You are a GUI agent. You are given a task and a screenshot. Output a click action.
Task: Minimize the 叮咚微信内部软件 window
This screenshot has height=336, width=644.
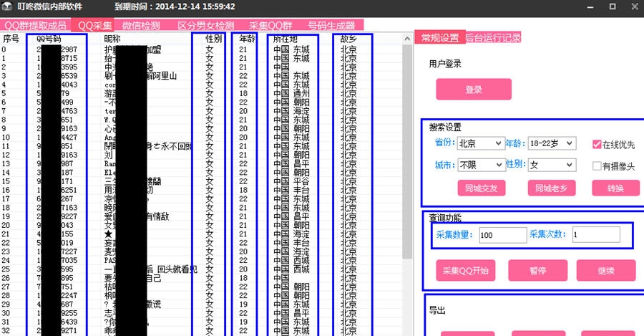[x=590, y=6]
